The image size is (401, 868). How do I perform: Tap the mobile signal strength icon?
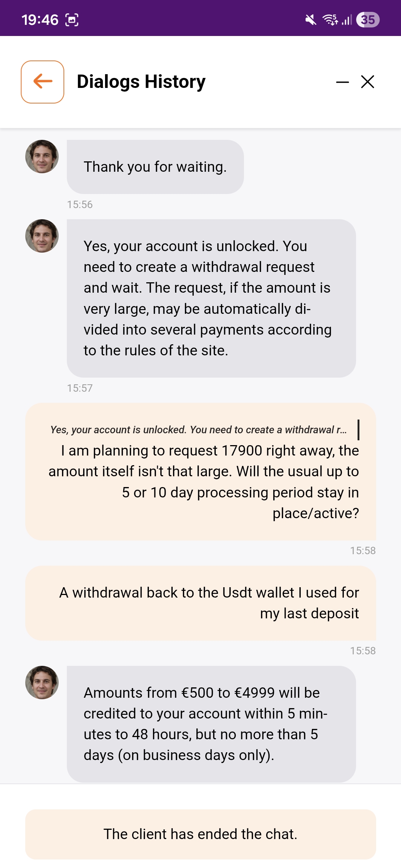click(347, 20)
